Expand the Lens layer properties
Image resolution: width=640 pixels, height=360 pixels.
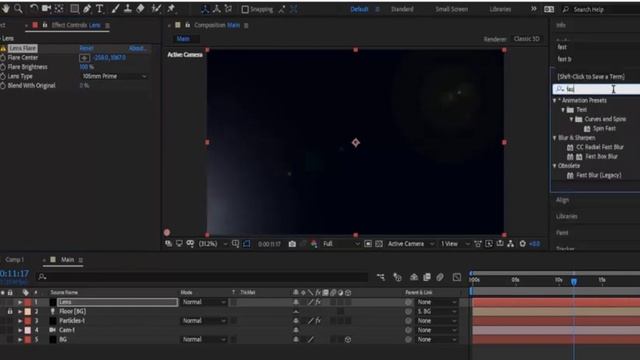coord(20,302)
